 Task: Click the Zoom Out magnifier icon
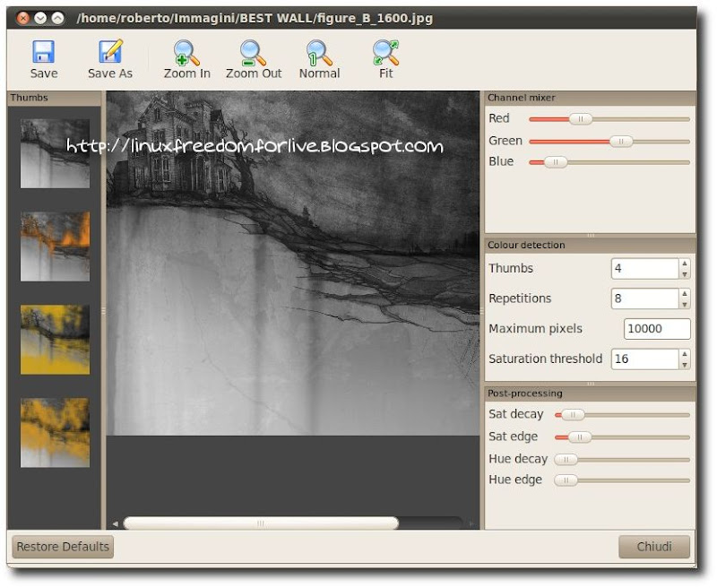pyautogui.click(x=253, y=52)
